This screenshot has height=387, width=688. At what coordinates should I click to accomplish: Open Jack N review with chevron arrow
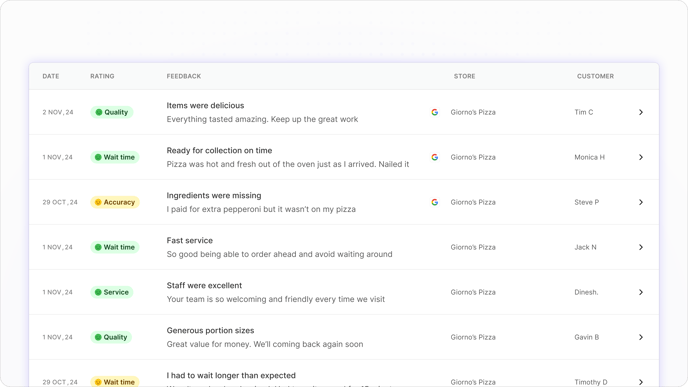[x=641, y=247]
